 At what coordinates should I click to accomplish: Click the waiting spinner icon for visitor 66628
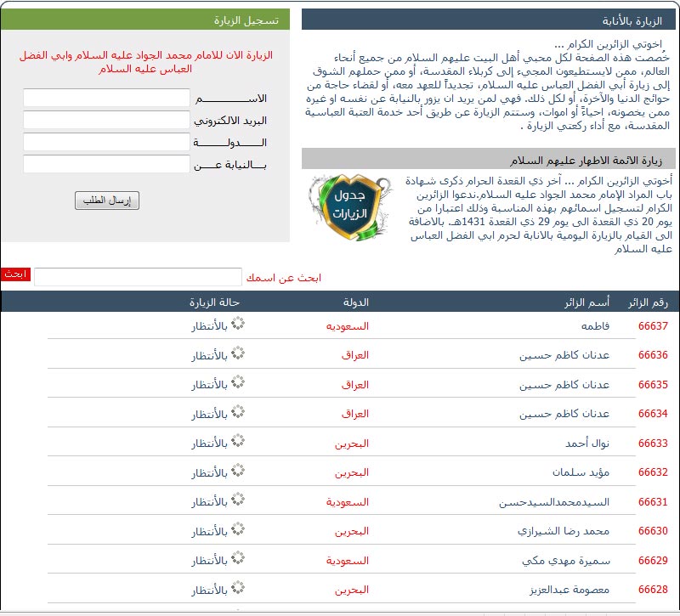coord(238,589)
